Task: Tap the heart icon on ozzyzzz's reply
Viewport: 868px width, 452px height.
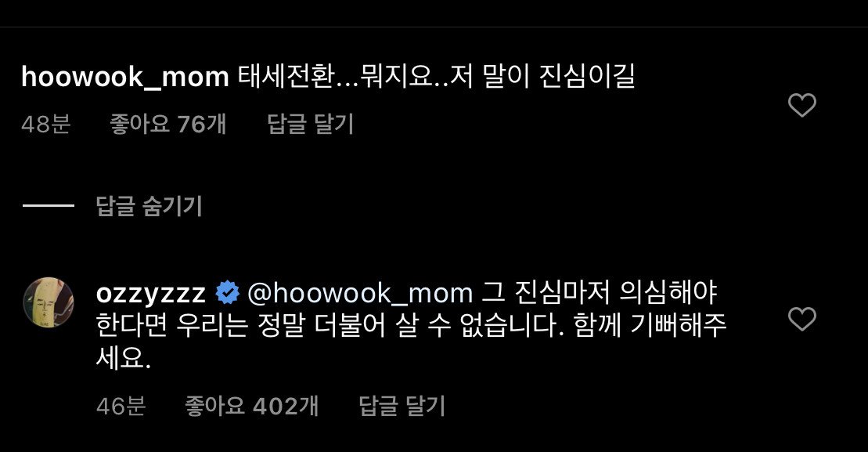Action: pos(802,319)
